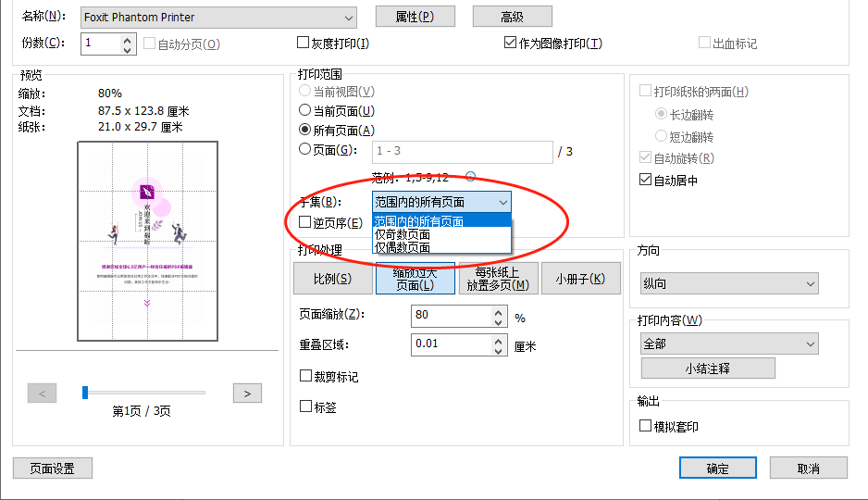868x500 pixels.
Task: Toggle the 逆页序 checkbox
Action: [x=305, y=222]
